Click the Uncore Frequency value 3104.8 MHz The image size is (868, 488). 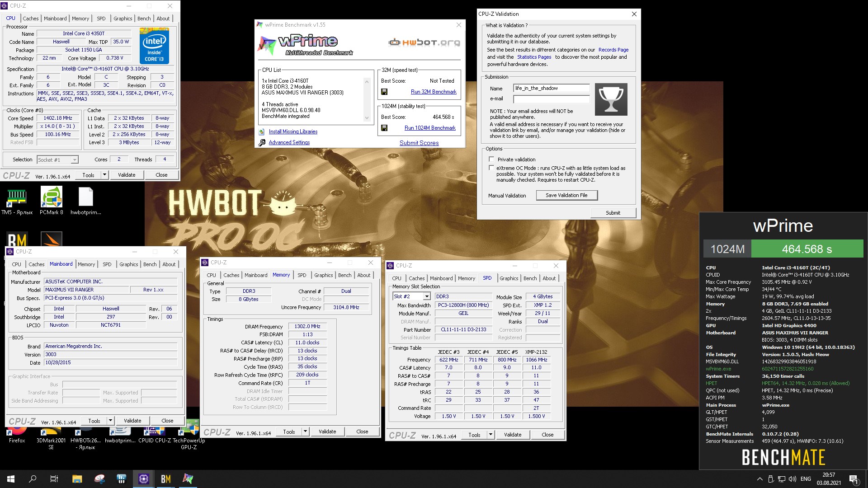pos(346,307)
